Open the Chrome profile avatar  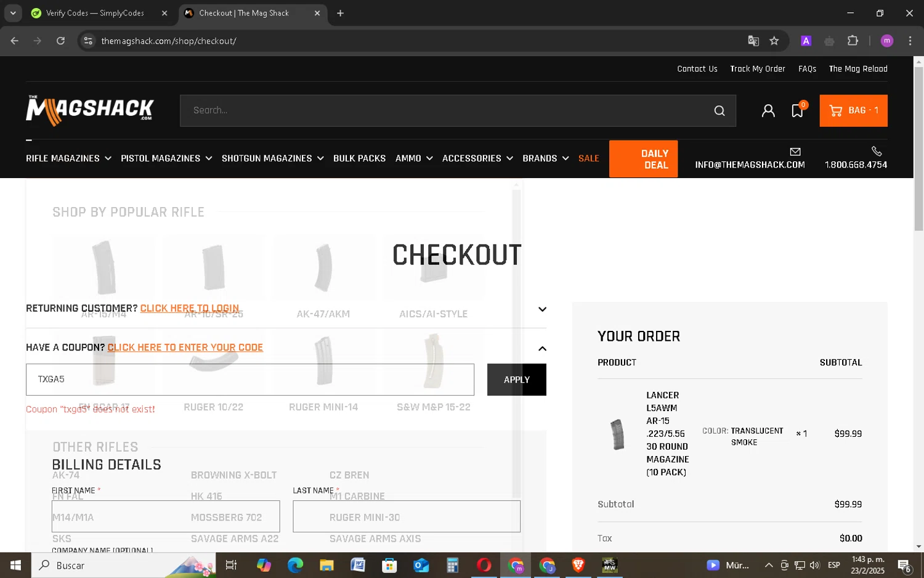click(x=887, y=41)
